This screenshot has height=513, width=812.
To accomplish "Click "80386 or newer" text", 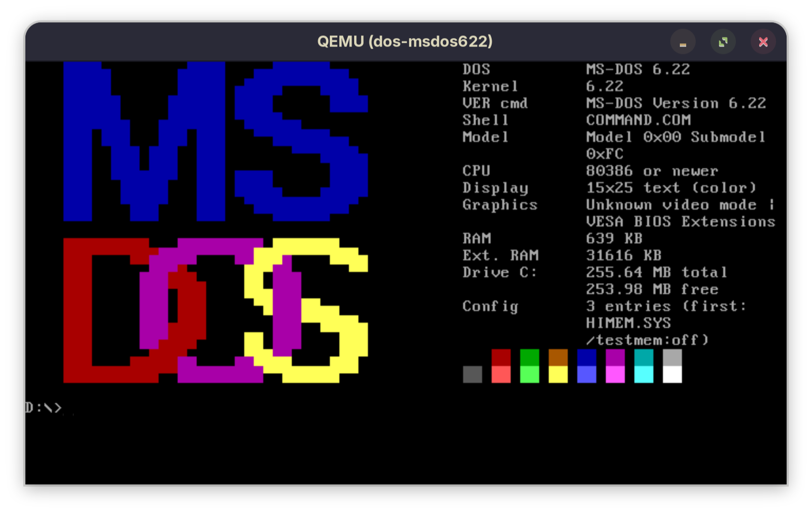I will click(x=652, y=171).
